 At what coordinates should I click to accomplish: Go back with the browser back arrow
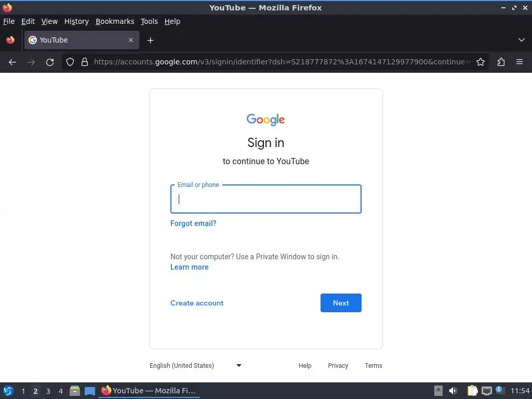point(12,62)
